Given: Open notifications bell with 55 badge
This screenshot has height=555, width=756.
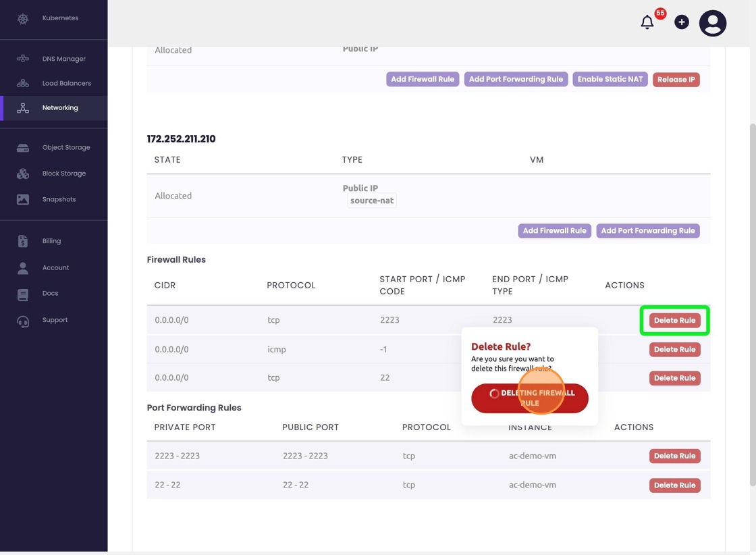Looking at the screenshot, I should (647, 22).
